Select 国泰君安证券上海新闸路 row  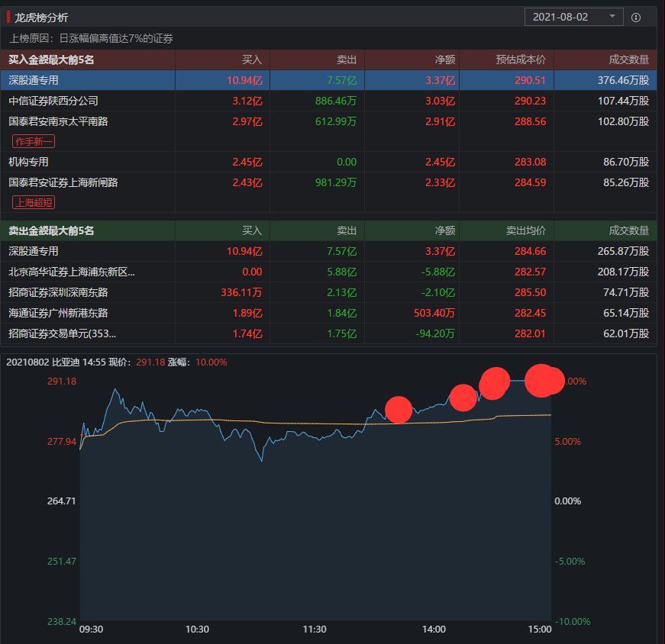coord(329,192)
